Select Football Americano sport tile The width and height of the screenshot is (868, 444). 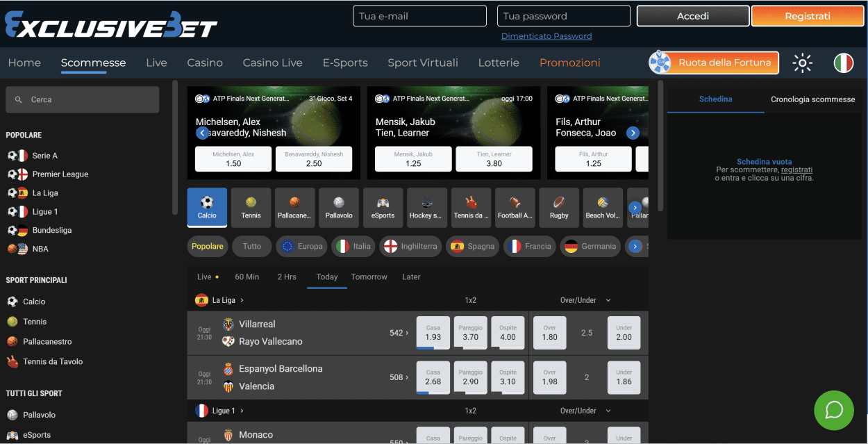[x=515, y=208]
